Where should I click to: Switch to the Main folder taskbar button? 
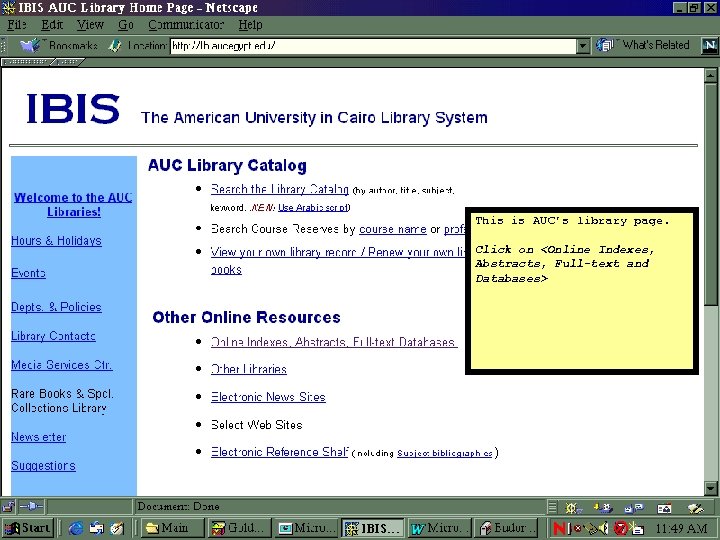pyautogui.click(x=173, y=528)
